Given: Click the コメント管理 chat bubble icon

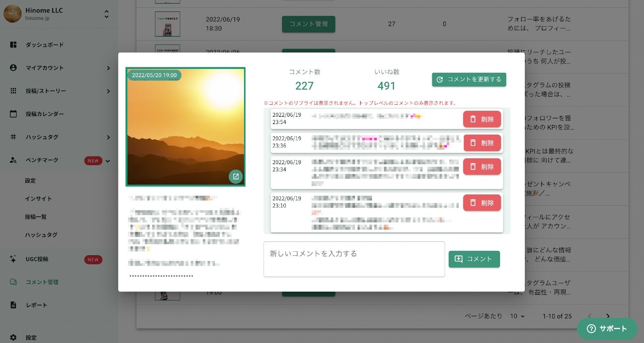Looking at the screenshot, I should coord(13,282).
